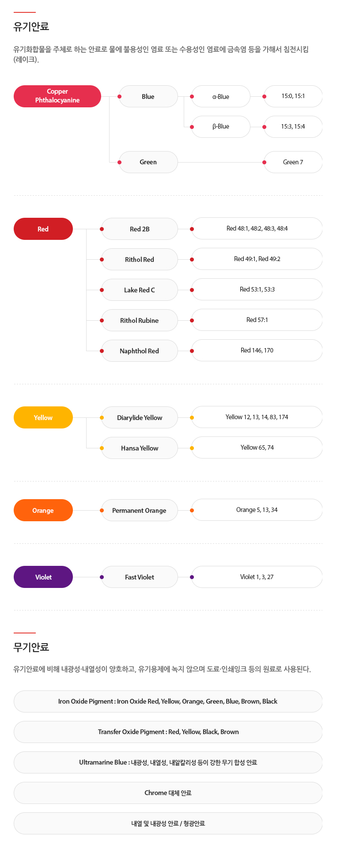
Task: Select the 15:0, 15:1 pigment box
Action: [x=293, y=96]
